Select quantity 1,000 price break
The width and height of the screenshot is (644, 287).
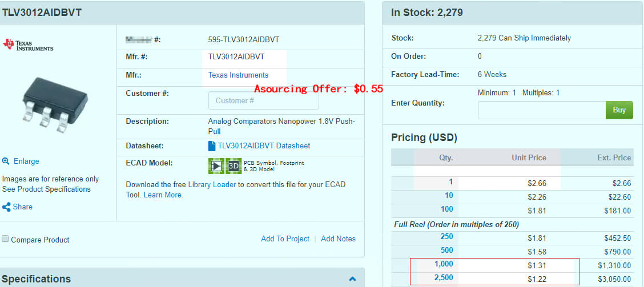click(x=444, y=264)
